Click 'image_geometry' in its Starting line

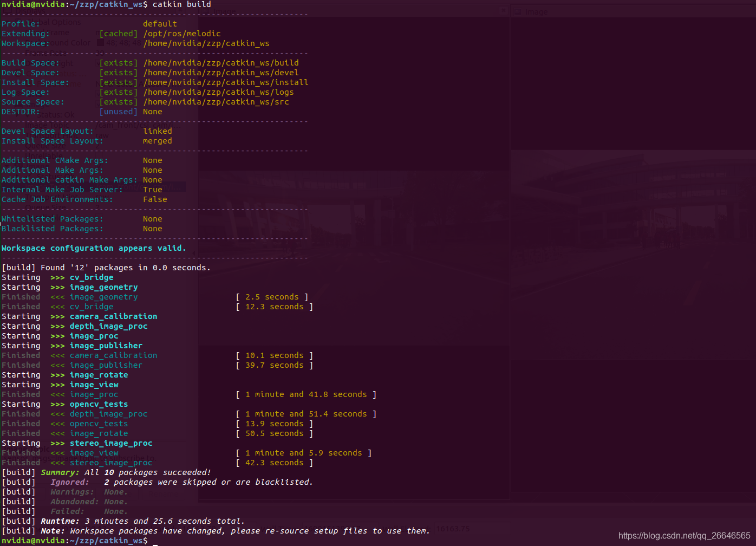pyautogui.click(x=104, y=287)
